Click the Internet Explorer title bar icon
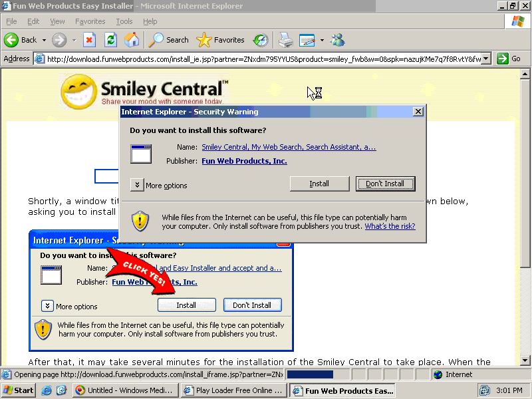This screenshot has width=532, height=399. (x=6, y=6)
